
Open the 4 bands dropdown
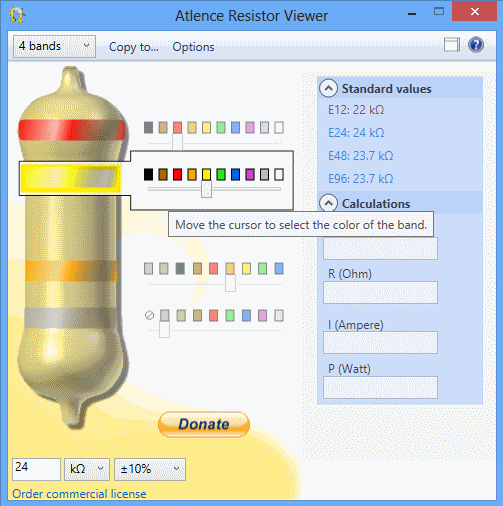pyautogui.click(x=54, y=46)
